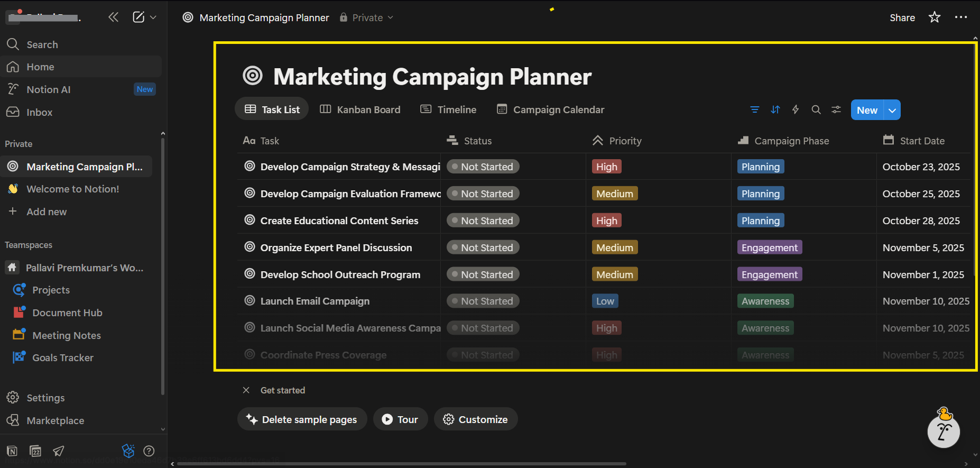980x468 pixels.
Task: Star this page as favorite
Action: point(935,17)
